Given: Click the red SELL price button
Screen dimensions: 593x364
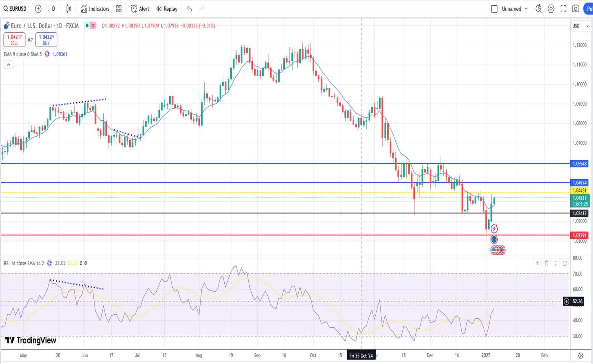Looking at the screenshot, I should coord(14,40).
